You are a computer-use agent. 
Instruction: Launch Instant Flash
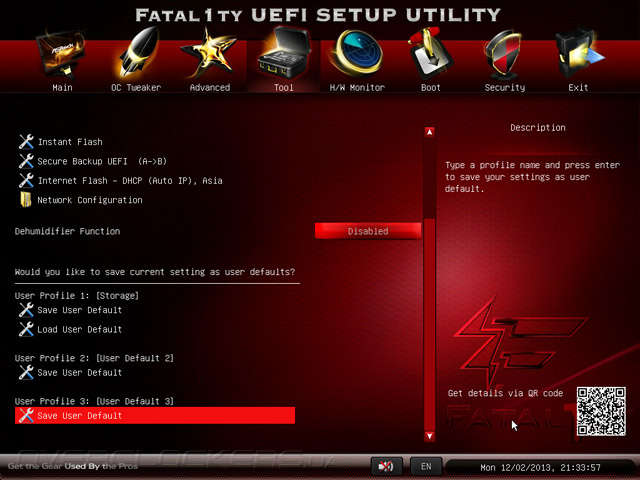(x=70, y=142)
